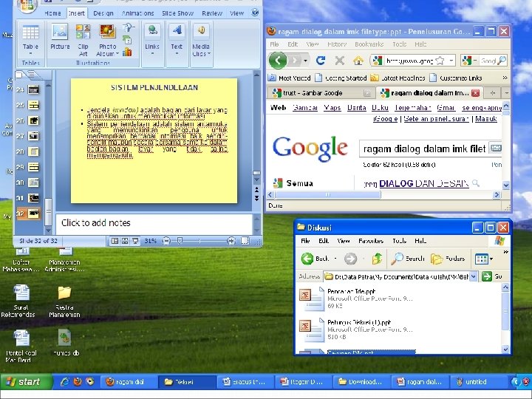Open Views dropdown in Diskusi toolbar

pyautogui.click(x=484, y=259)
